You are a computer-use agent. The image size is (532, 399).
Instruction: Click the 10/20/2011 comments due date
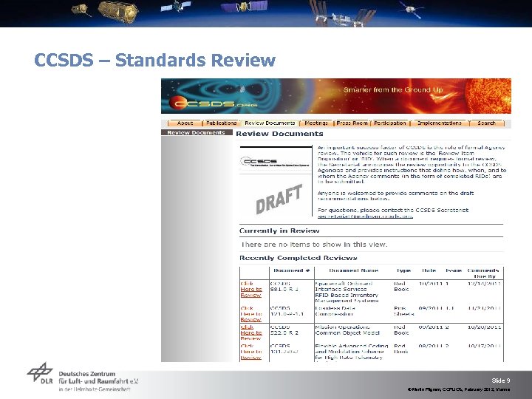click(484, 327)
